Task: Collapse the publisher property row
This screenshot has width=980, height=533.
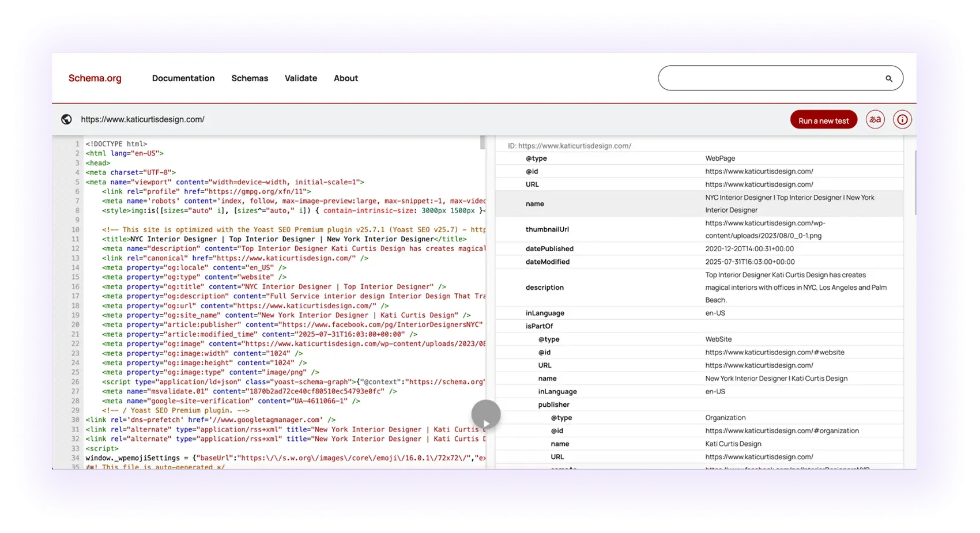Action: pos(553,405)
